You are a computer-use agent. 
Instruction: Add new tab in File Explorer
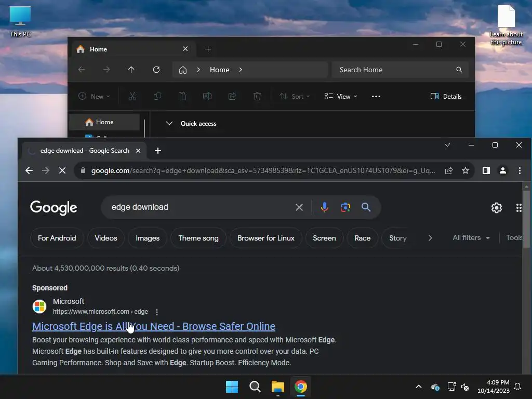pyautogui.click(x=208, y=49)
